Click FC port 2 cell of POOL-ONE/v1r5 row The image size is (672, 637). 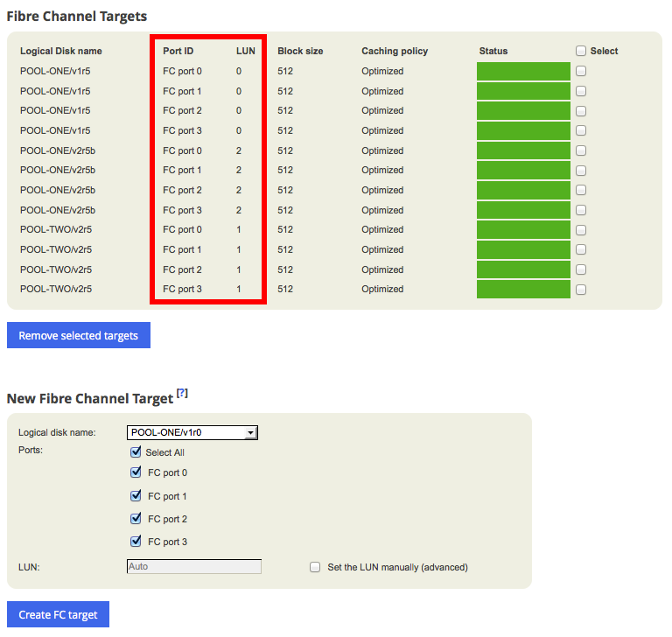point(182,110)
